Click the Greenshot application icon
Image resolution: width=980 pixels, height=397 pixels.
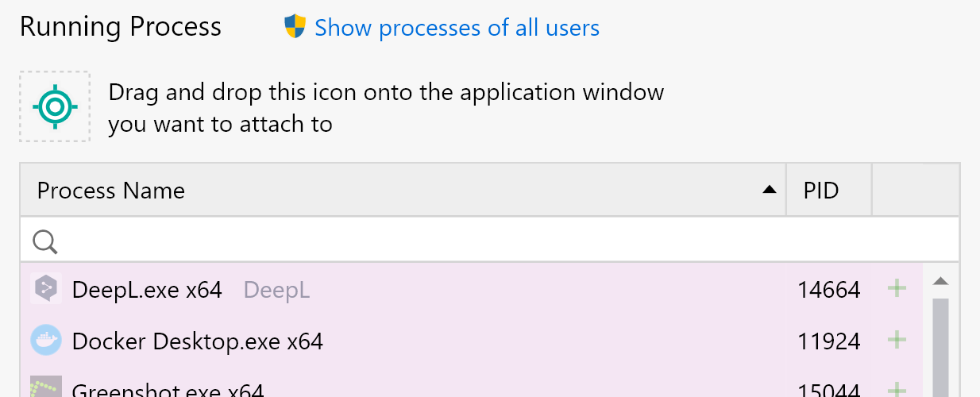click(46, 388)
